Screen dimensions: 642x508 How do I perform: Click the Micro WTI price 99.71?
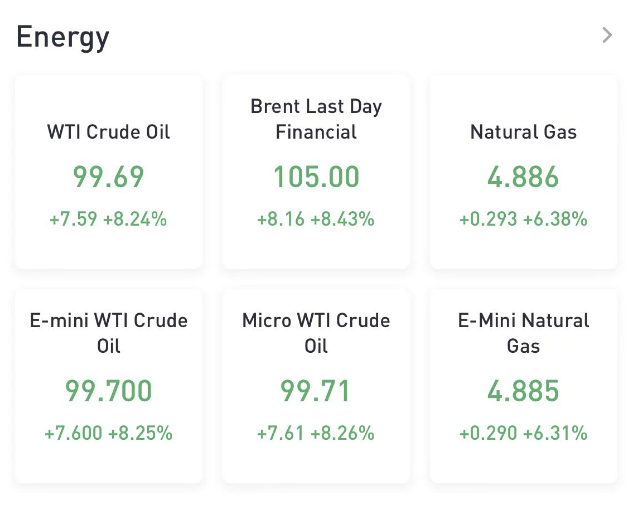pyautogui.click(x=316, y=390)
